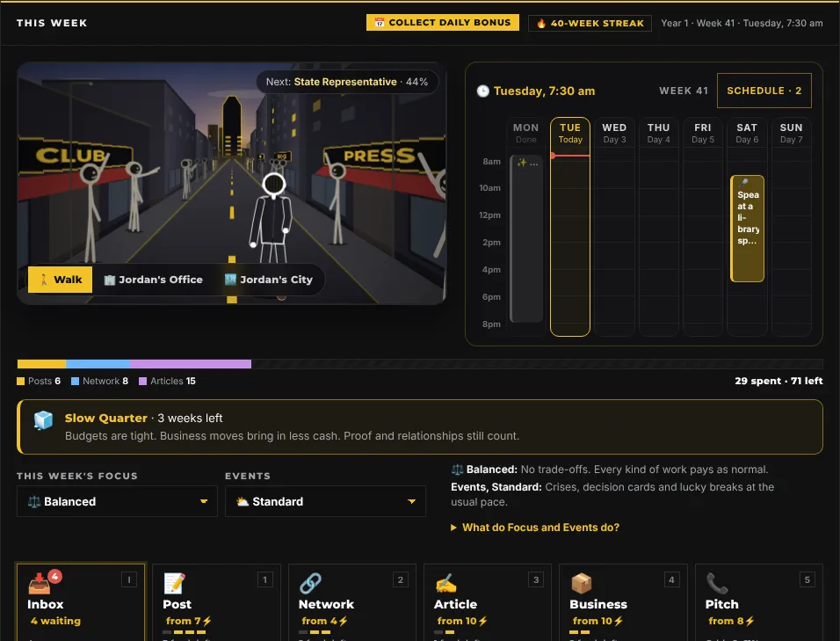
Task: Open the Schedule · 2 button
Action: click(x=764, y=91)
